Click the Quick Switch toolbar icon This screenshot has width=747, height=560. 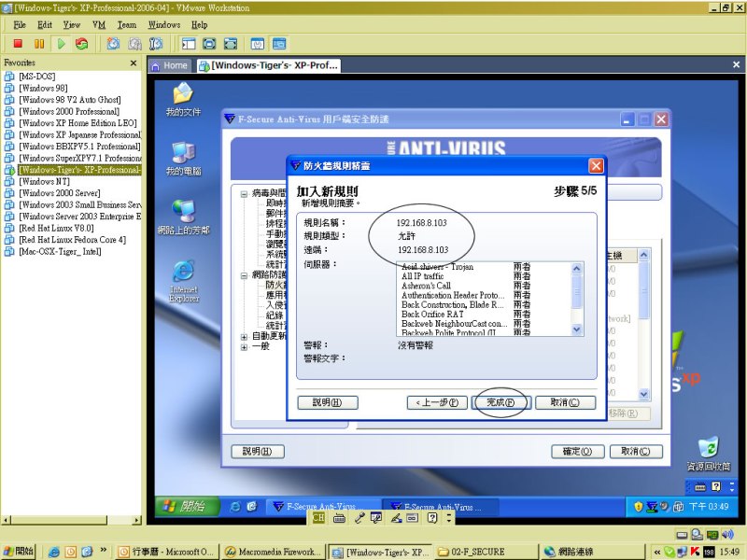[x=209, y=44]
